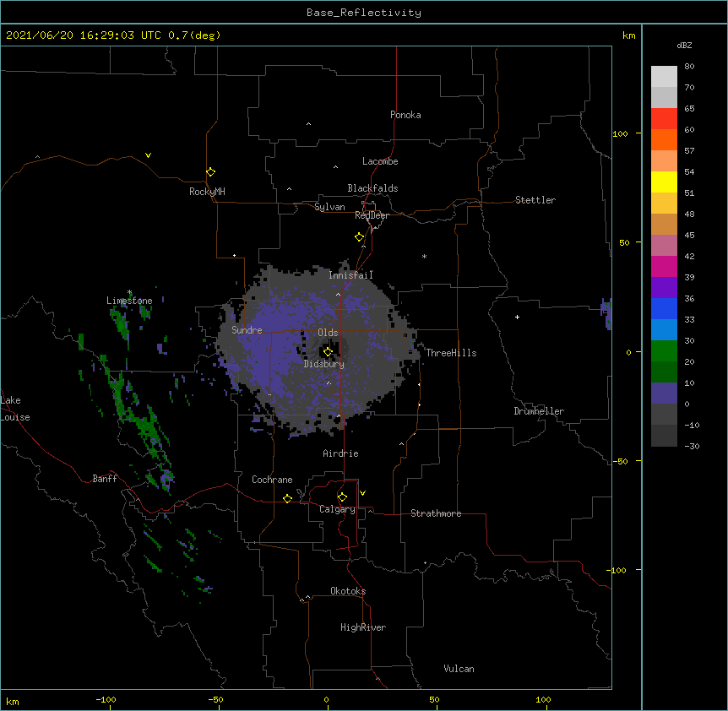
Task: Click the Lacombe label
Action: tap(380, 161)
